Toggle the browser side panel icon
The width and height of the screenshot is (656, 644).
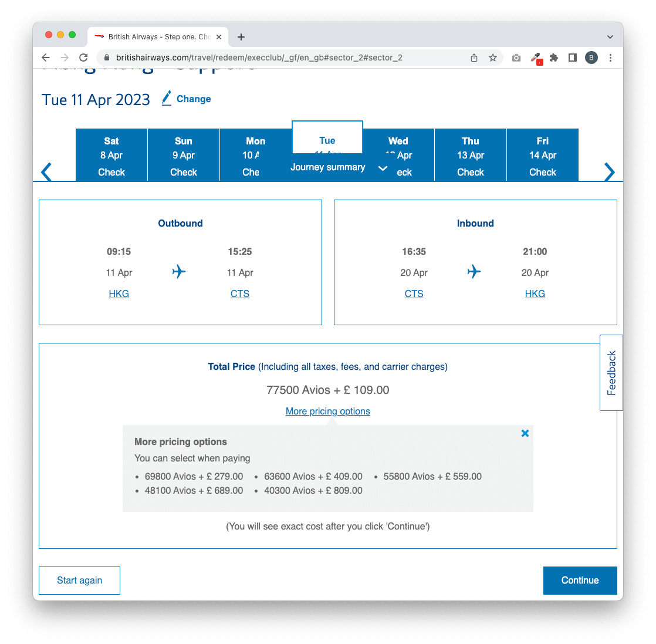572,58
